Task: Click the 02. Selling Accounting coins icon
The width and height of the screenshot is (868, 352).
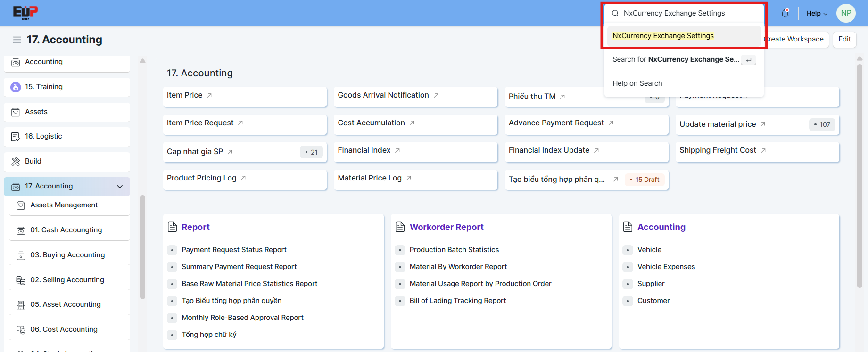Action: (x=21, y=280)
